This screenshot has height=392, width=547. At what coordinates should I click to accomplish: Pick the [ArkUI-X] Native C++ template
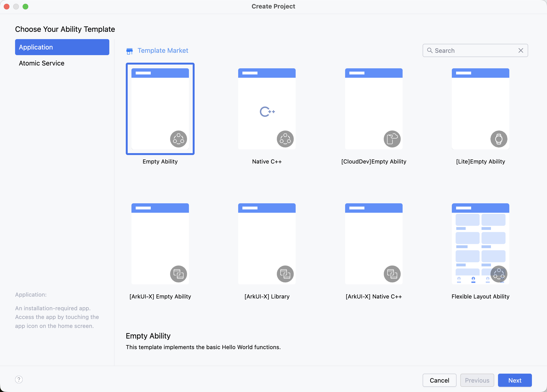click(x=374, y=244)
